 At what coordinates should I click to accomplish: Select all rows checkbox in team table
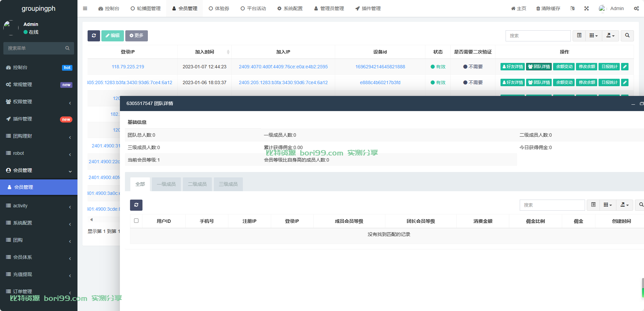click(136, 221)
